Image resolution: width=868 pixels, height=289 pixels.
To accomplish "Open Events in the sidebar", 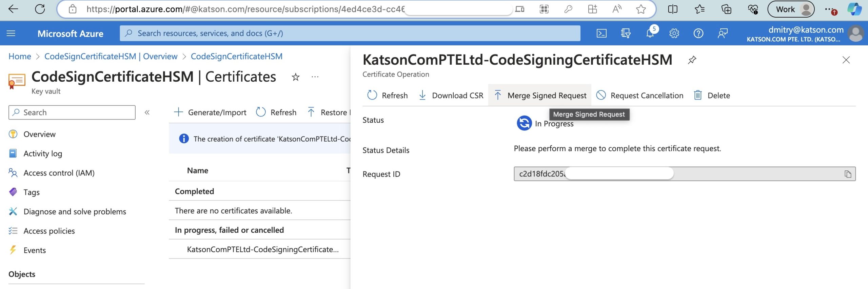I will tap(35, 250).
